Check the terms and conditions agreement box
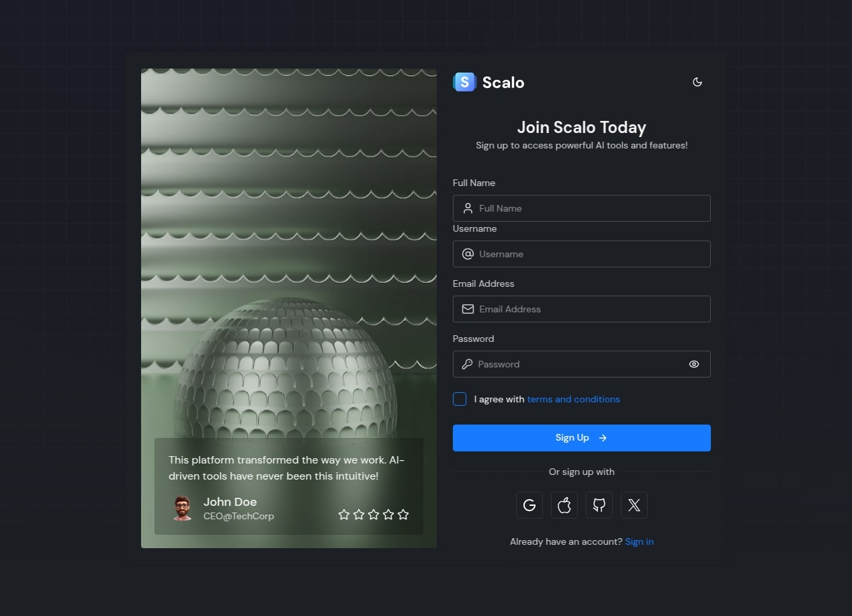Screen dimensions: 852x616 point(460,399)
